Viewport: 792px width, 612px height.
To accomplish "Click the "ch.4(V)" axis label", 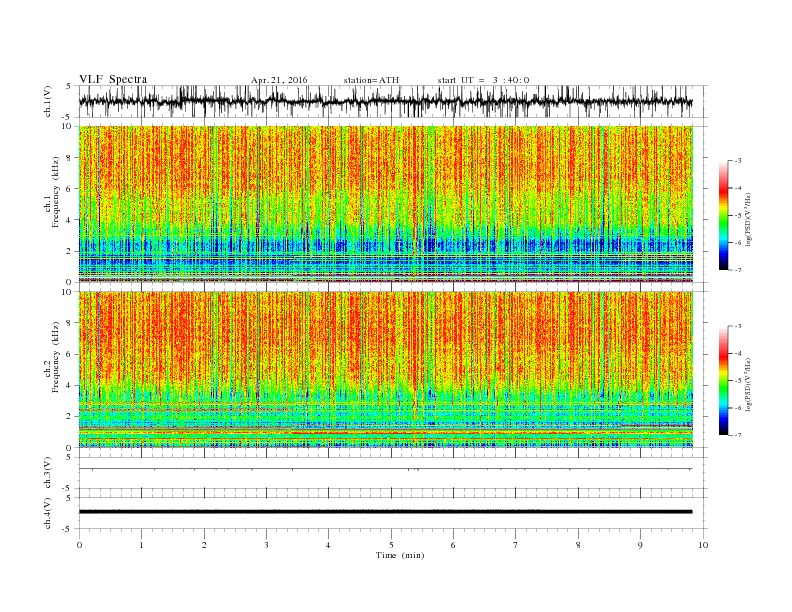I will pyautogui.click(x=48, y=513).
